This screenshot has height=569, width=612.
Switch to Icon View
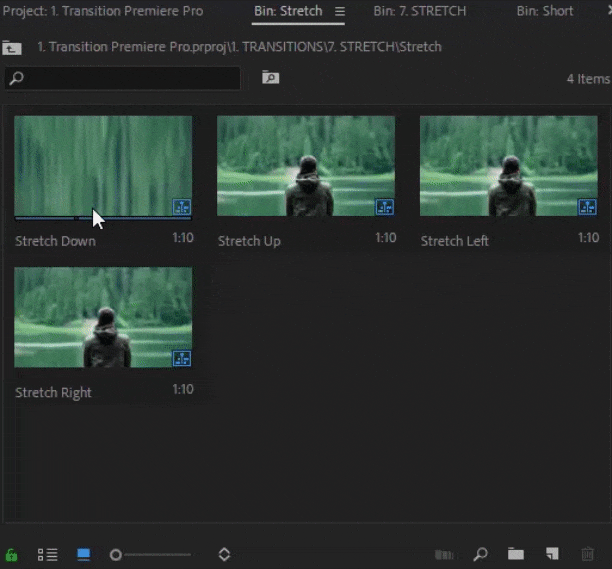tap(84, 554)
